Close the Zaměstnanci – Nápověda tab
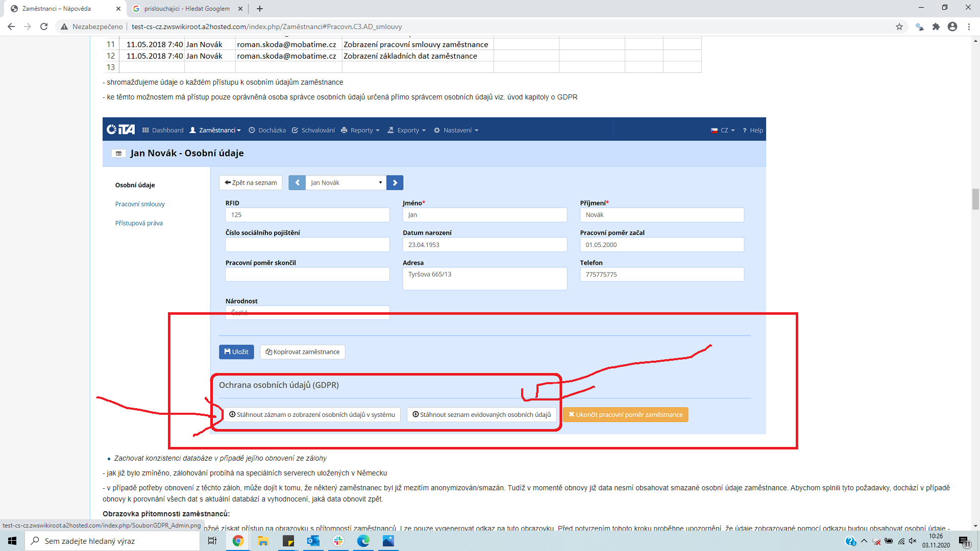Image resolution: width=980 pixels, height=551 pixels. tap(118, 9)
